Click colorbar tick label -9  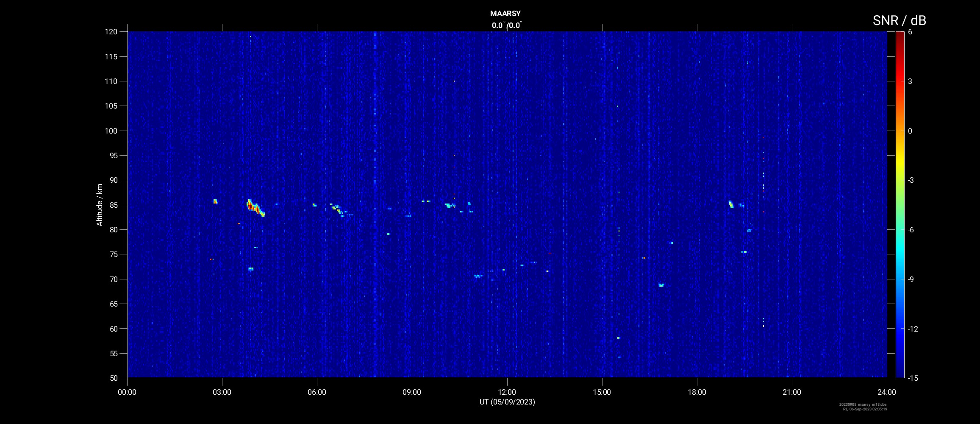[911, 279]
